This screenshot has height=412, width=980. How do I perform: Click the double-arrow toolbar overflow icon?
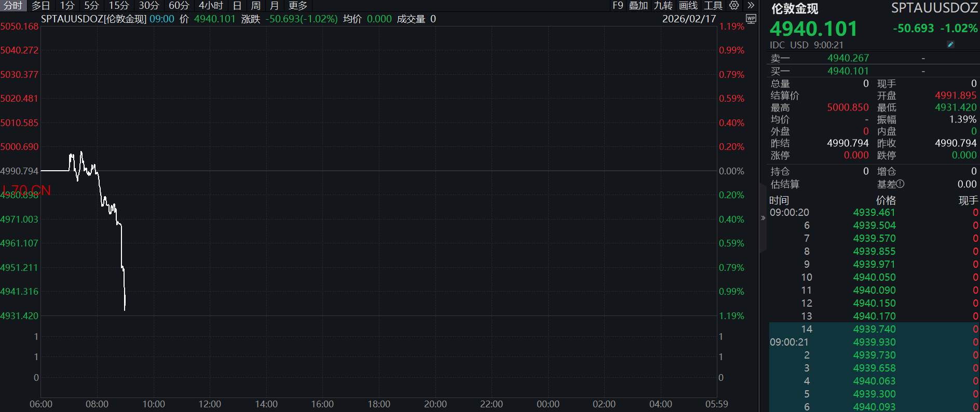(x=751, y=5)
